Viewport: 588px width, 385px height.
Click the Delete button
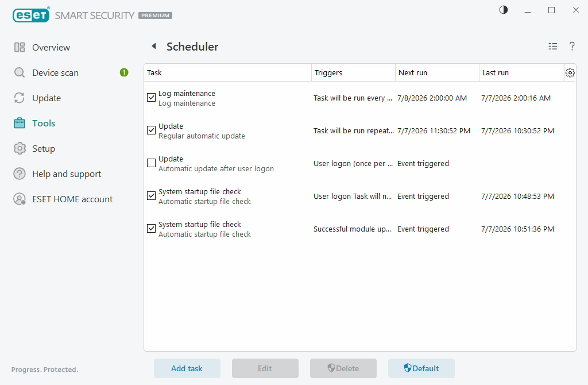tap(343, 368)
